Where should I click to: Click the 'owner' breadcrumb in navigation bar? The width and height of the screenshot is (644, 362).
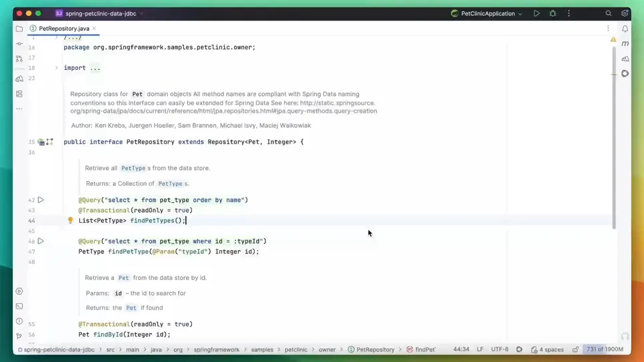(x=327, y=349)
